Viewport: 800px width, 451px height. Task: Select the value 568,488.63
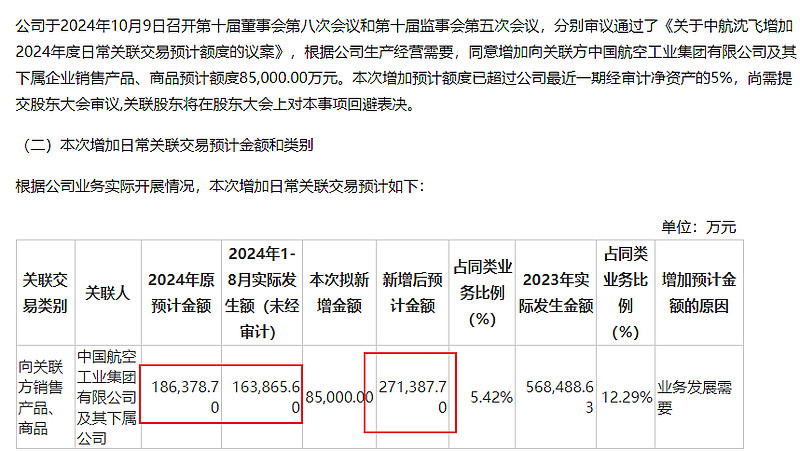(x=560, y=396)
